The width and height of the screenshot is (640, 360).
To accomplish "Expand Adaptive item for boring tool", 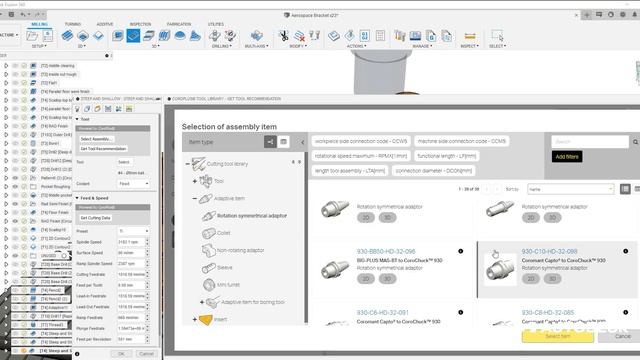I will coord(202,302).
